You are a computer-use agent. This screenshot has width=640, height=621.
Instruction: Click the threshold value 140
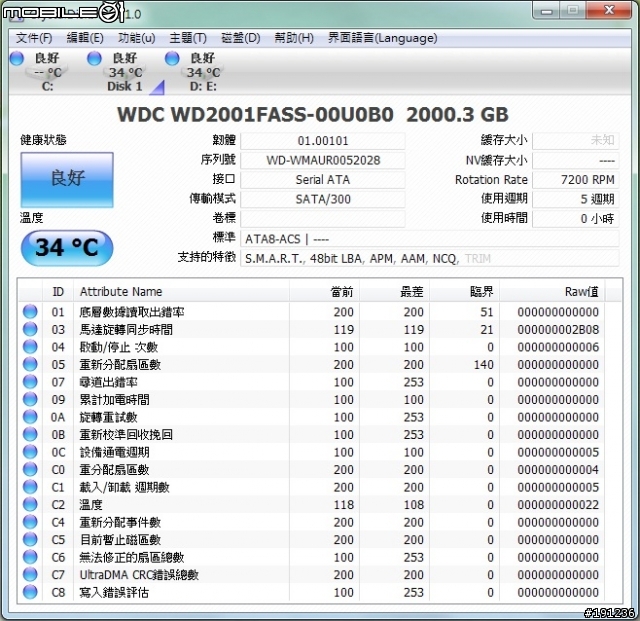tap(484, 365)
